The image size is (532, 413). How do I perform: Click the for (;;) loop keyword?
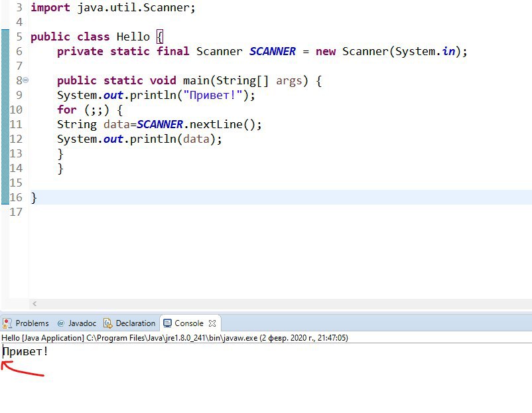click(x=66, y=110)
